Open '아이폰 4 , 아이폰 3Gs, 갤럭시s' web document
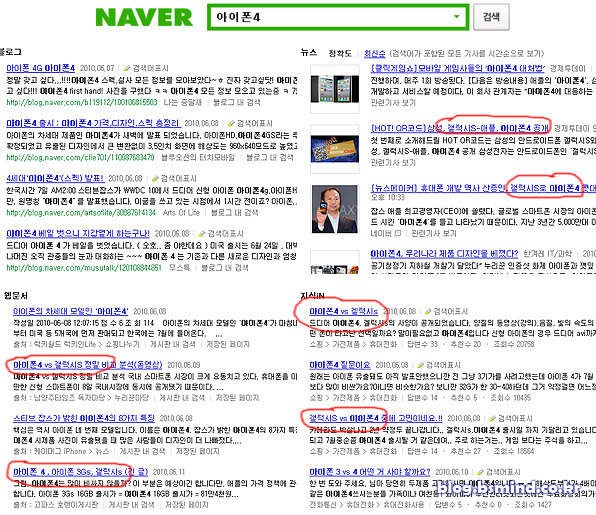The height and width of the screenshot is (515, 596). pos(80,472)
